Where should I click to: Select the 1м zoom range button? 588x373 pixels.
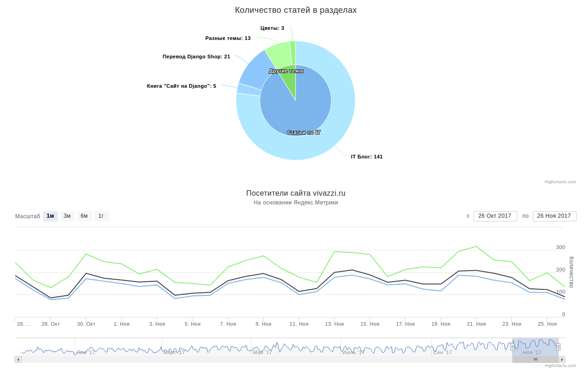coord(51,216)
